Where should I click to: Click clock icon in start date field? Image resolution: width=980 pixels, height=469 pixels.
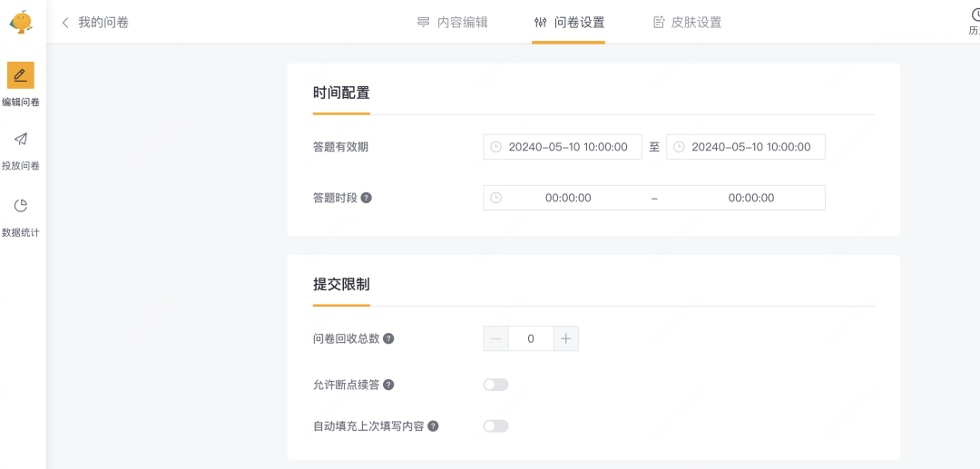495,147
